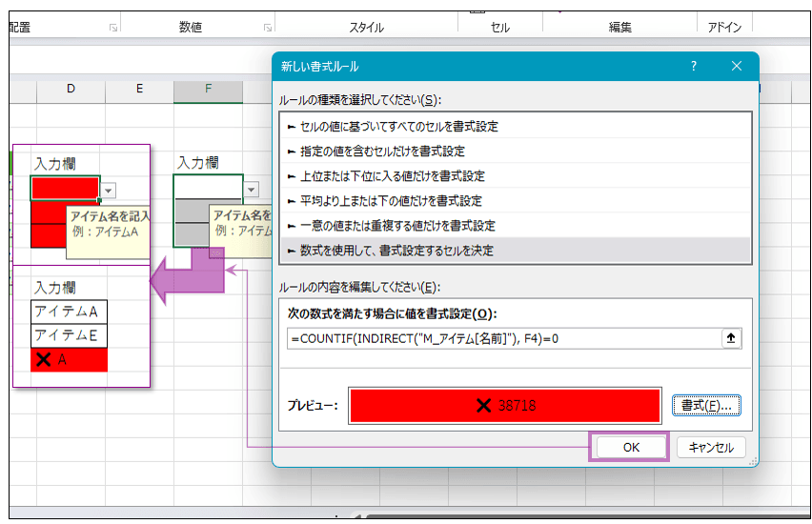This screenshot has width=812, height=524.
Task: Open the 数値 group dialog launcher
Action: pos(268,29)
